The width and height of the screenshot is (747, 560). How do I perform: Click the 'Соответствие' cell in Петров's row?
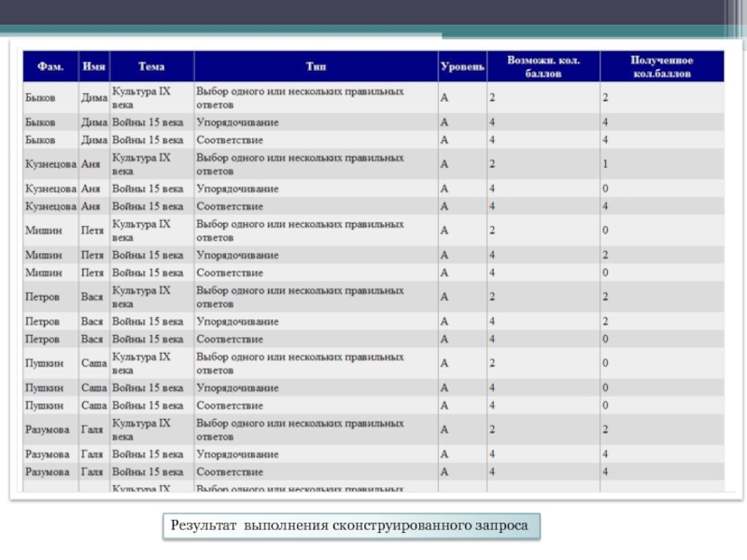point(230,339)
